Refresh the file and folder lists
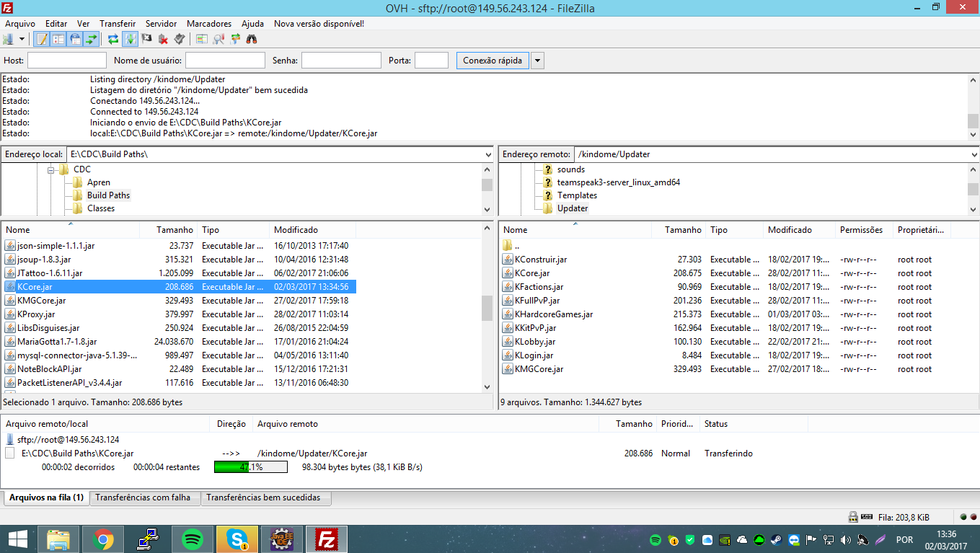Screen dimensions: 980x553 point(113,39)
